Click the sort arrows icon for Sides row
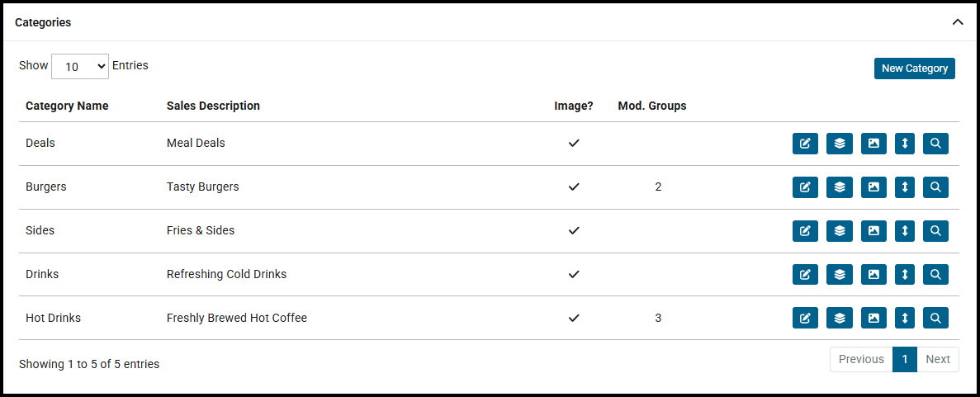Image resolution: width=980 pixels, height=397 pixels. (905, 231)
